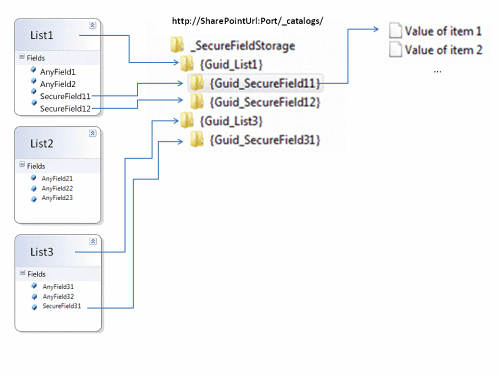Toggle the Fields section minus in List2
500x375 pixels.
coord(22,164)
